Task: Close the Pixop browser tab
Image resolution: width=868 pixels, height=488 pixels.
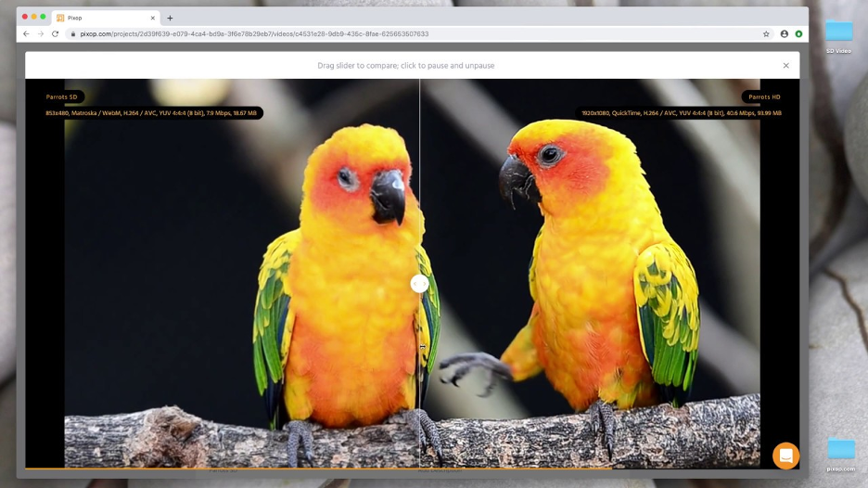Action: point(153,18)
